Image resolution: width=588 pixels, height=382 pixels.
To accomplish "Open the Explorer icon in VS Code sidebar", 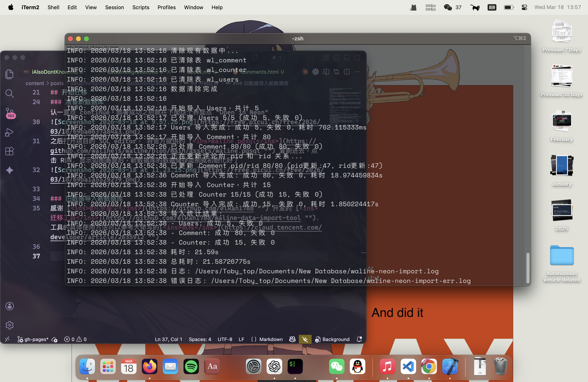I will point(9,74).
